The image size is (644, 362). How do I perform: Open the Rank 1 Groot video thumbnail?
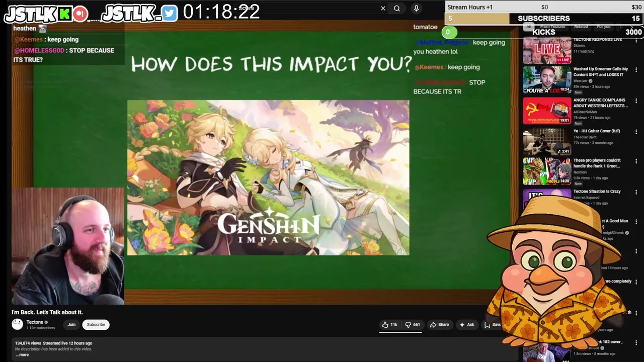[547, 172]
